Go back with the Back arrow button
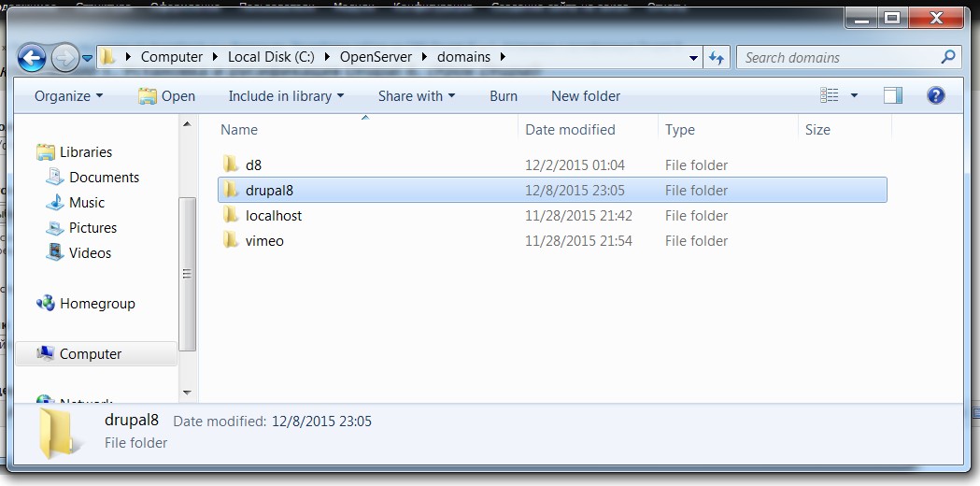The image size is (980, 486). [31, 58]
